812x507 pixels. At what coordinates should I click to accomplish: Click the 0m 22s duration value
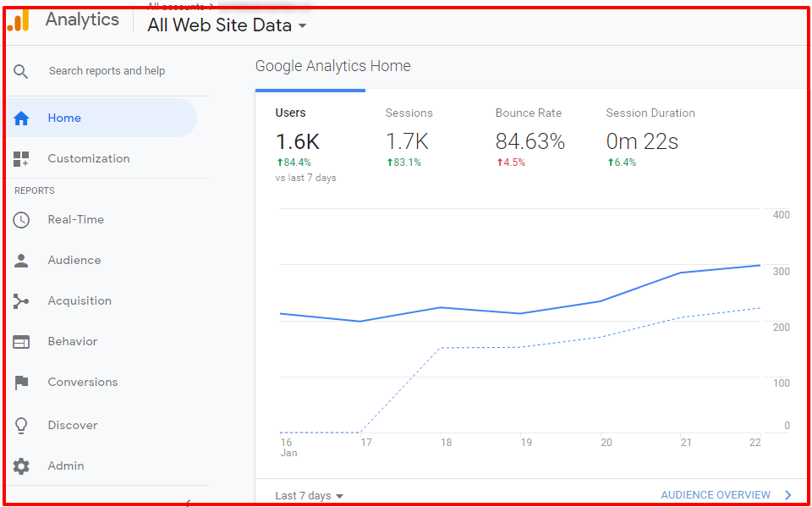click(642, 141)
